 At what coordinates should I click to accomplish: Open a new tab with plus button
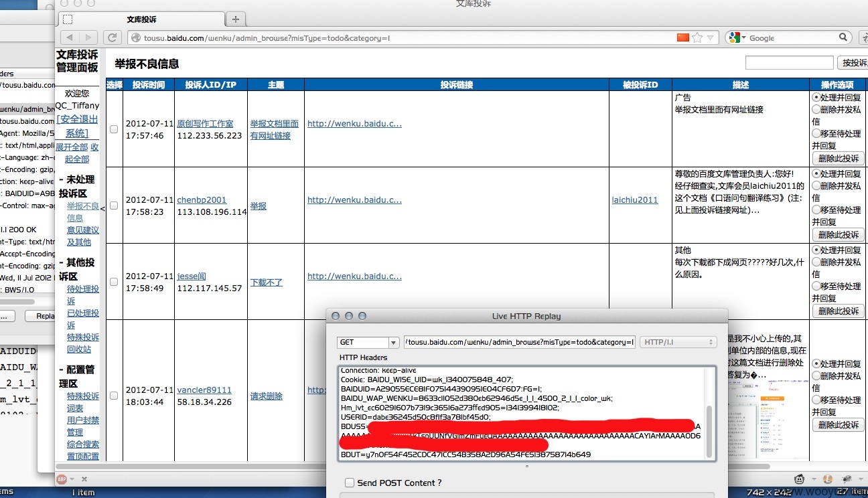point(235,19)
